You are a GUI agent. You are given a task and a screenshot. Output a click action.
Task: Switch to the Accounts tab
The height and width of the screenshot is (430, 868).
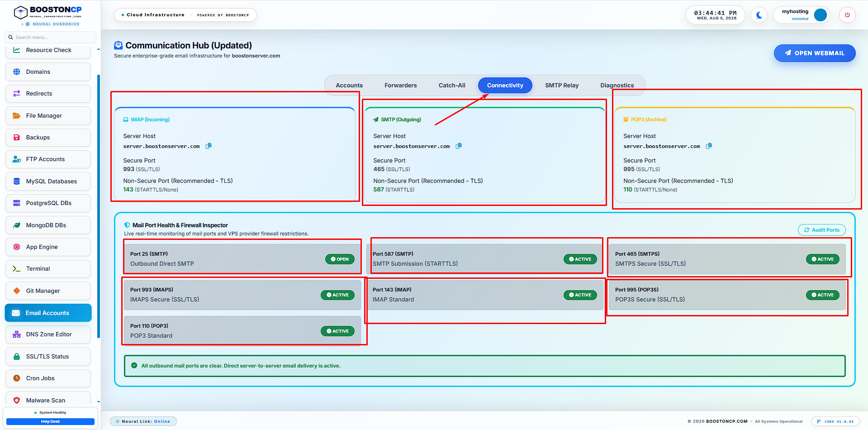point(349,85)
